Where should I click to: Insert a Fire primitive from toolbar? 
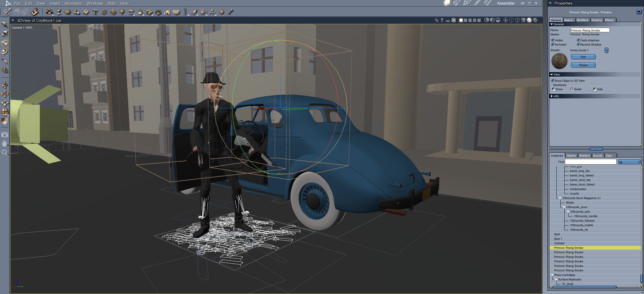coord(140,12)
